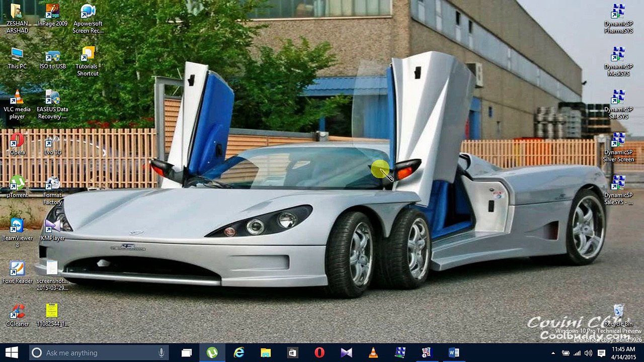The width and height of the screenshot is (644, 362).
Task: Open the clock and date flyout
Action: [x=623, y=353]
